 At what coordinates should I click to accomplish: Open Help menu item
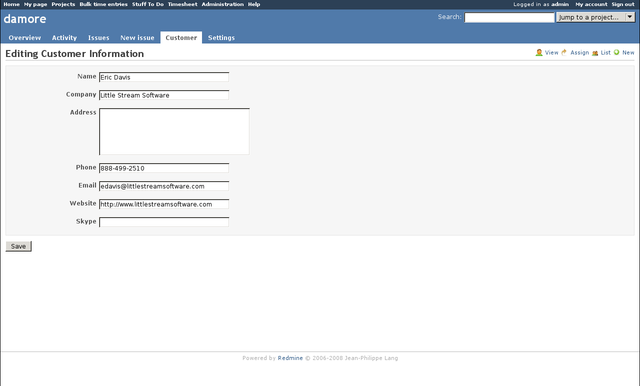point(254,4)
